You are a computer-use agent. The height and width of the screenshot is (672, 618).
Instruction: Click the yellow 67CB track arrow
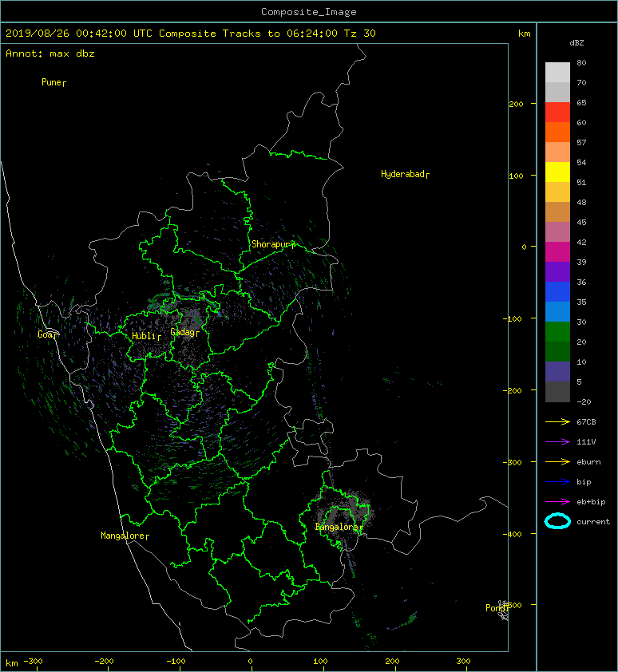pyautogui.click(x=557, y=421)
